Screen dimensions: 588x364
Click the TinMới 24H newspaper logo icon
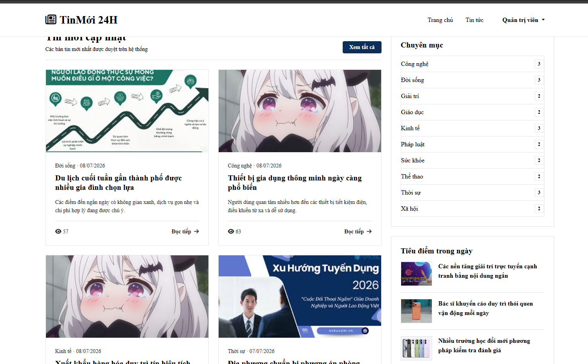pos(51,20)
